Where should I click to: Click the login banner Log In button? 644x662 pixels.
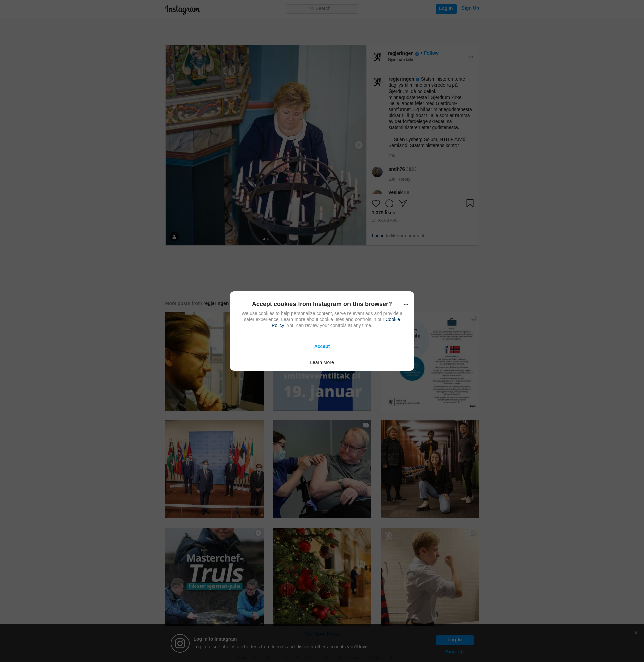454,640
